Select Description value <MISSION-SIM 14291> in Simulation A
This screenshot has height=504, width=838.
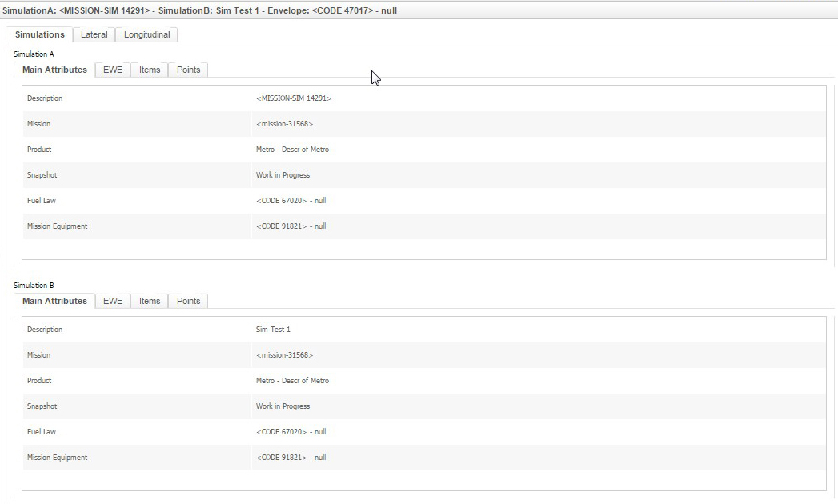pos(294,98)
